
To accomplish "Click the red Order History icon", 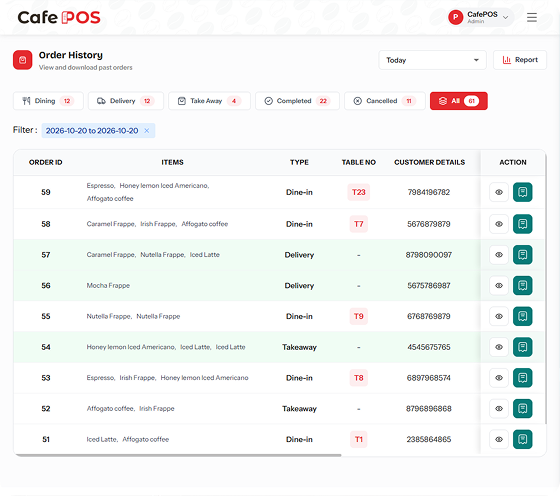I will pos(22,60).
